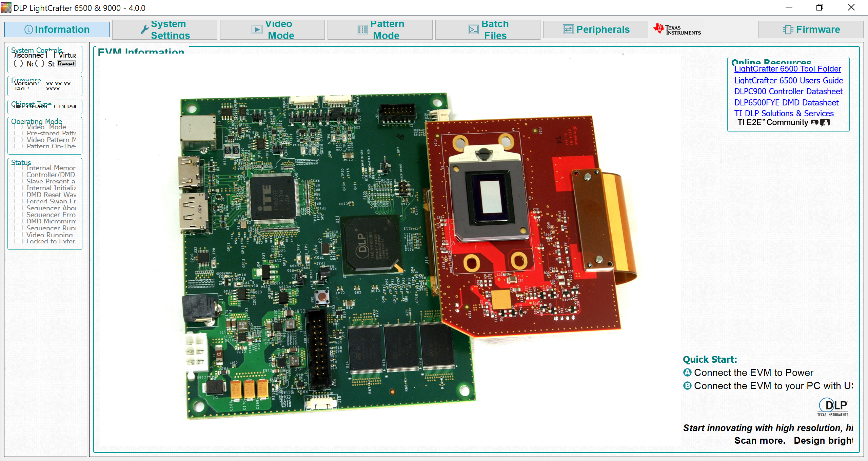Click the pattern-bars icon on Pattern Mode
The width and height of the screenshot is (868, 461).
362,29
